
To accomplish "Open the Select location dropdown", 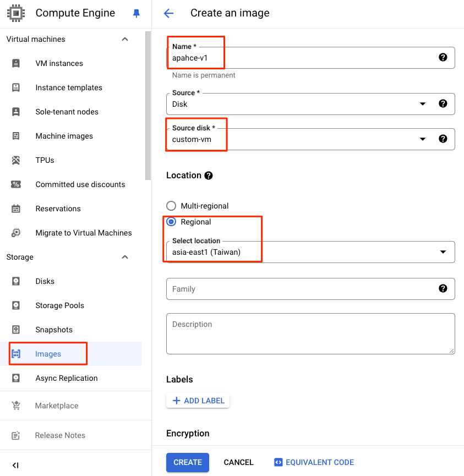I will point(310,252).
